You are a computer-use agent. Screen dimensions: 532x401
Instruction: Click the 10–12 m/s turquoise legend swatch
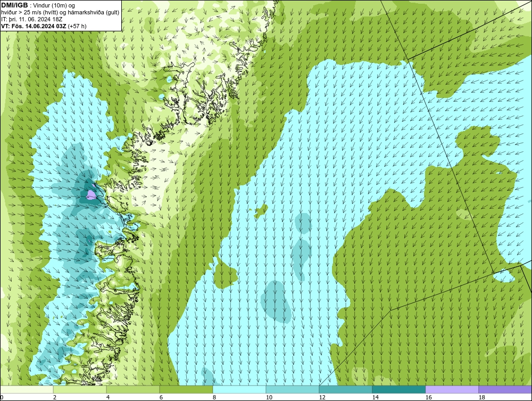tap(293, 389)
